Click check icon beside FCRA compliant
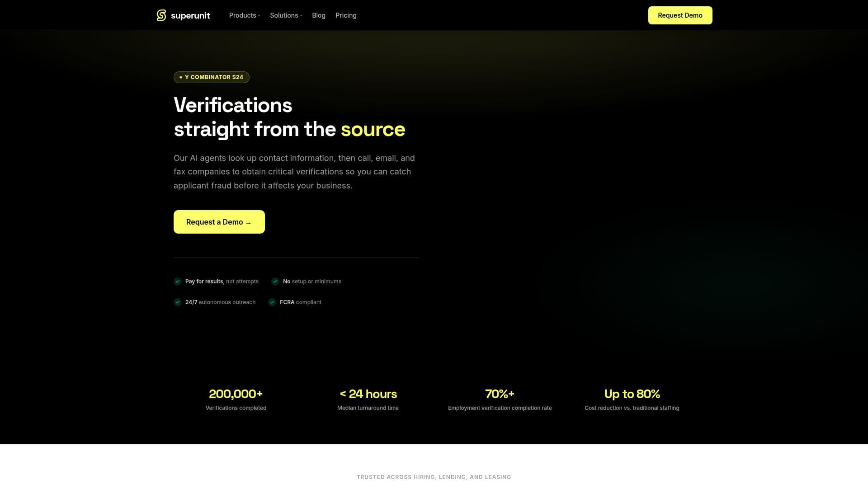The width and height of the screenshot is (868, 488). click(272, 302)
